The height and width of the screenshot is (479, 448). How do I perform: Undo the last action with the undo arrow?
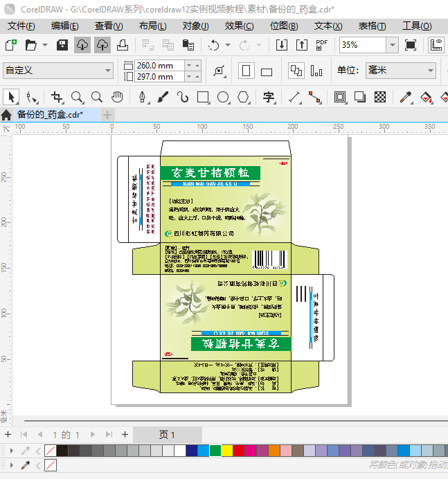click(213, 45)
